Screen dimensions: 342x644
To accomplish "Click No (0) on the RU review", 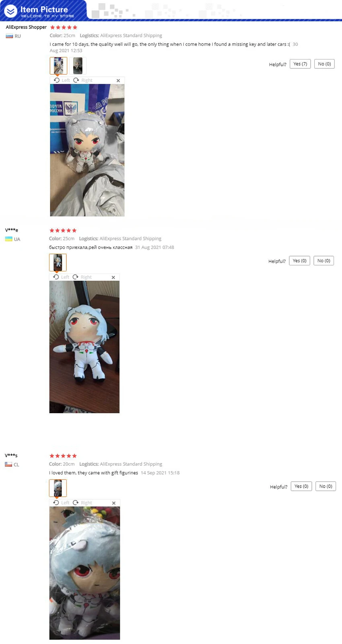I will pos(324,64).
